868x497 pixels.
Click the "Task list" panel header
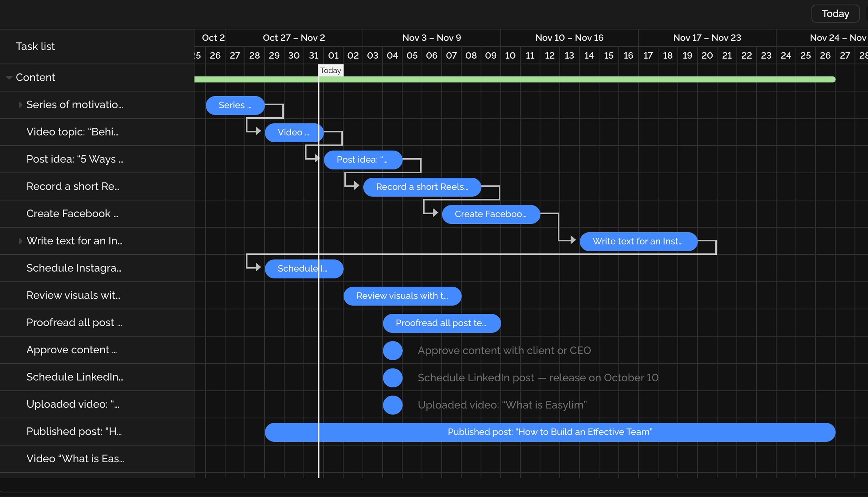click(35, 46)
